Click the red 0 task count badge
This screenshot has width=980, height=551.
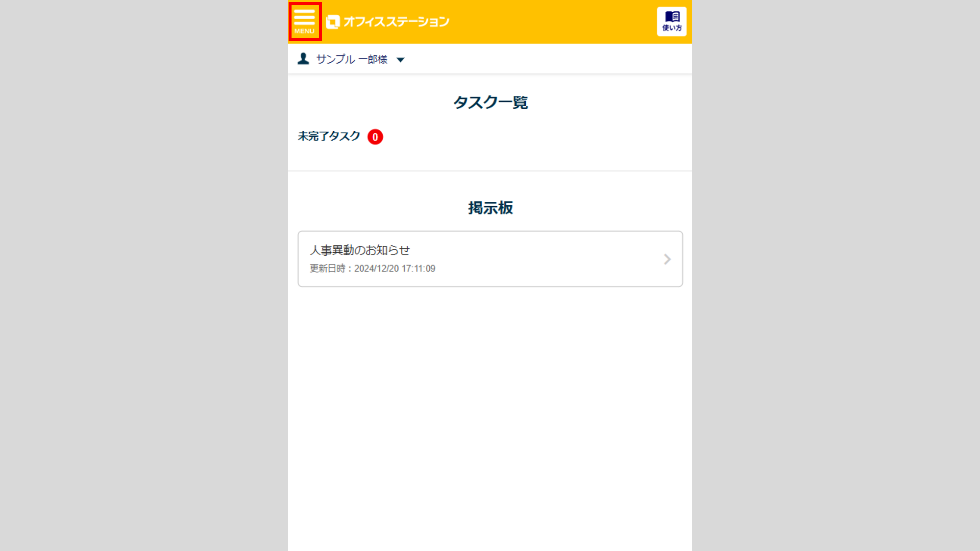(375, 137)
